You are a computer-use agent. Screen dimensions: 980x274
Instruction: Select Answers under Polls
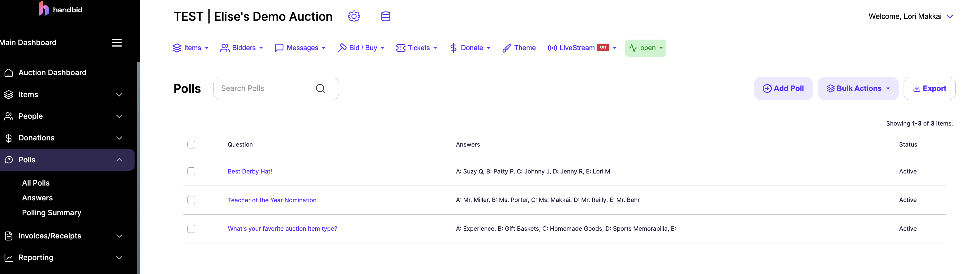[37, 198]
